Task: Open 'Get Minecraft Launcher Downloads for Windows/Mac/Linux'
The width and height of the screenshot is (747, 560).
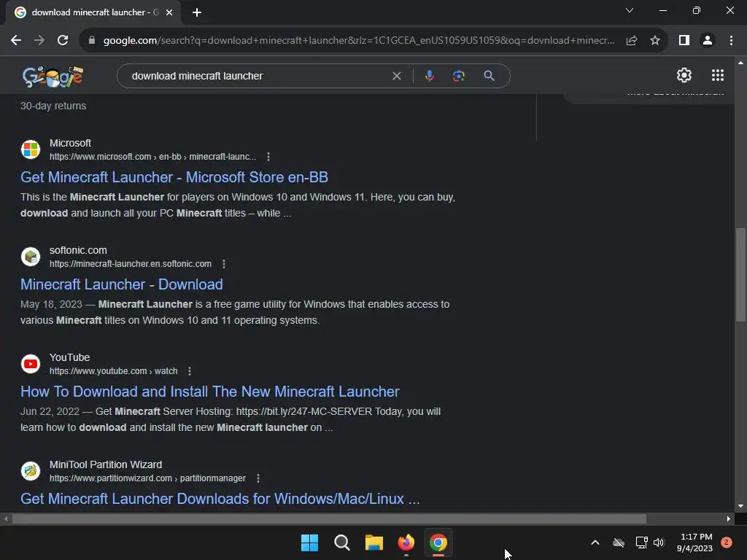Action: coord(220,499)
